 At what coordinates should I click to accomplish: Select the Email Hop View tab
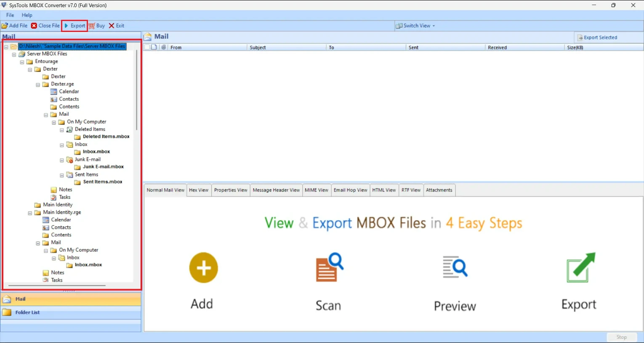pyautogui.click(x=350, y=190)
